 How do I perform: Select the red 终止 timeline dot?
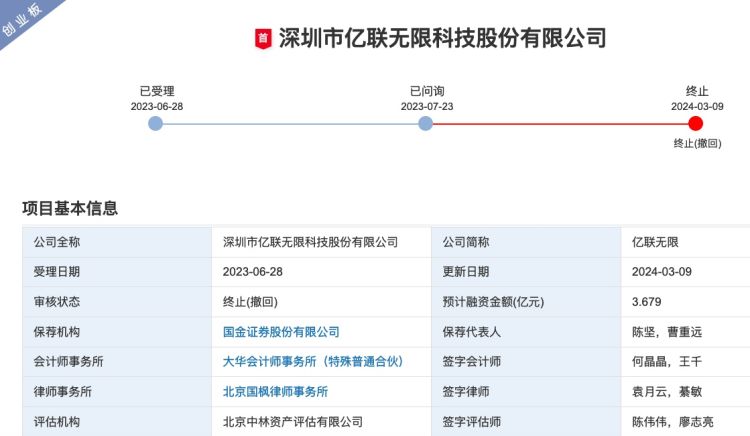[696, 124]
